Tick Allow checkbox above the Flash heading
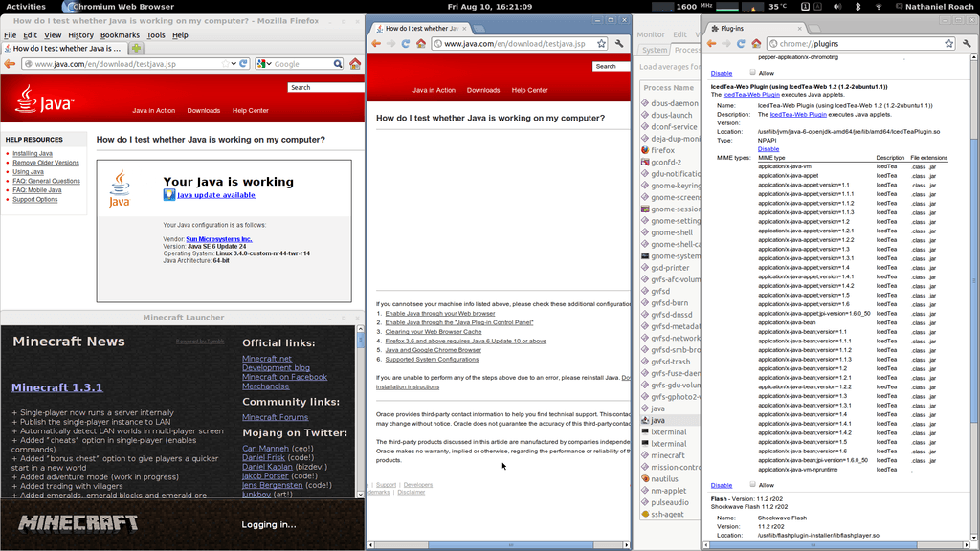The height and width of the screenshot is (551, 980). coord(752,484)
